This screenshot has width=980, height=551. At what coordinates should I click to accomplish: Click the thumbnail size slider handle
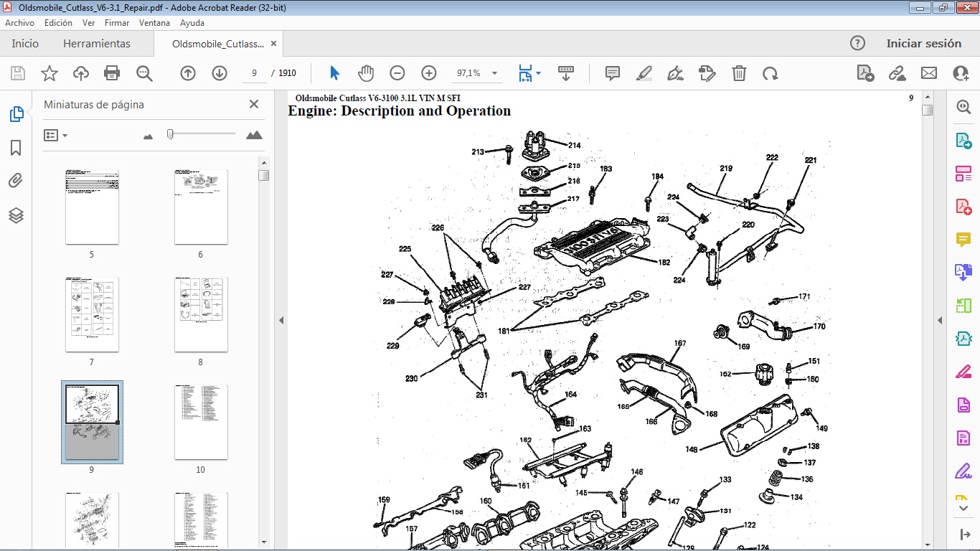pyautogui.click(x=170, y=134)
